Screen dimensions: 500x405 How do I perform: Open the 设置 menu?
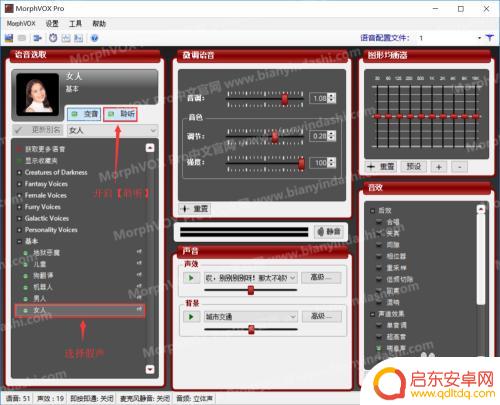[52, 24]
